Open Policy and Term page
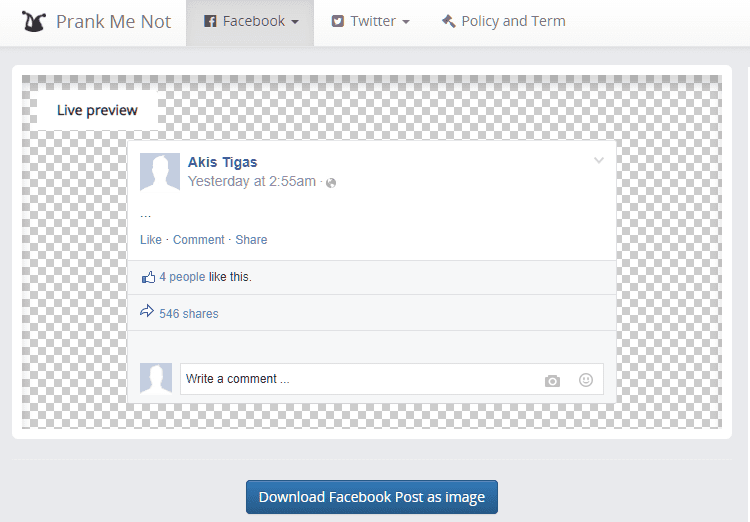Screen dimensions: 750x522 point(503,22)
